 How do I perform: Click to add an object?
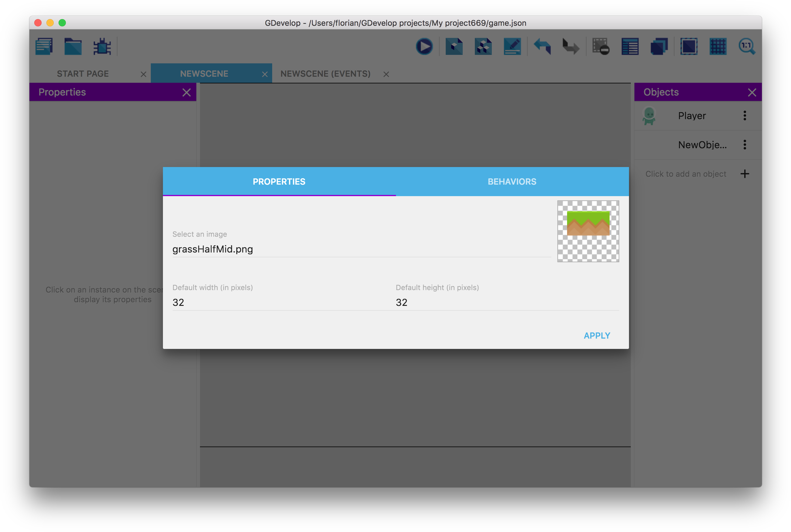click(686, 174)
